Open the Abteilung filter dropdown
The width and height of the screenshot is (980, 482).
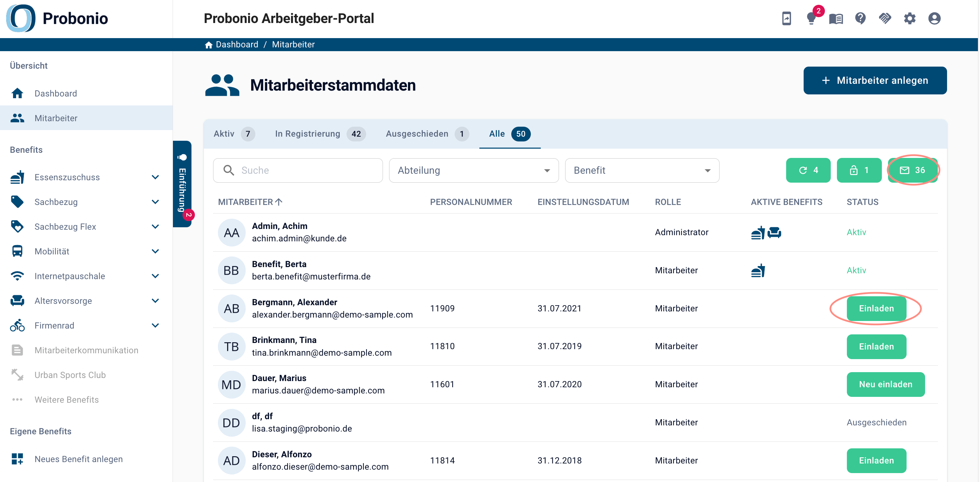tap(474, 171)
